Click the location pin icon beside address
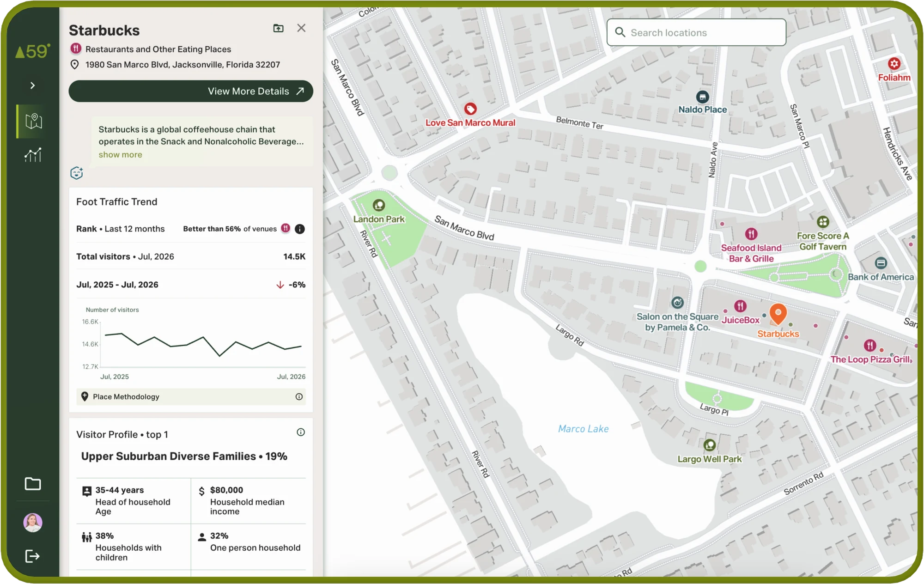Image resolution: width=924 pixels, height=584 pixels. coord(74,65)
